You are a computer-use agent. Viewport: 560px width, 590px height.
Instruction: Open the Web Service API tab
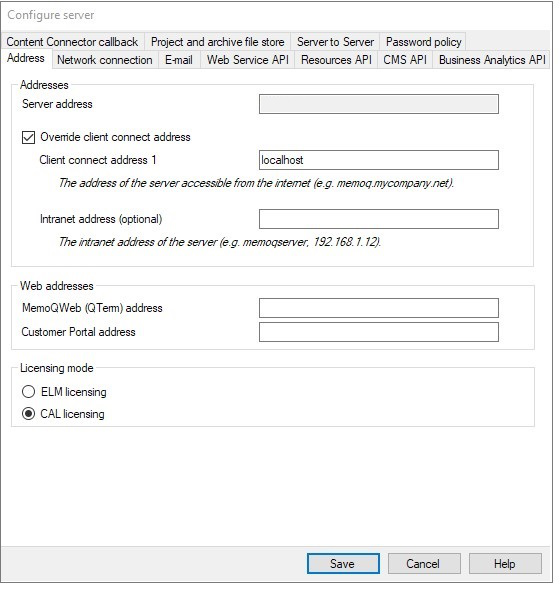click(248, 60)
